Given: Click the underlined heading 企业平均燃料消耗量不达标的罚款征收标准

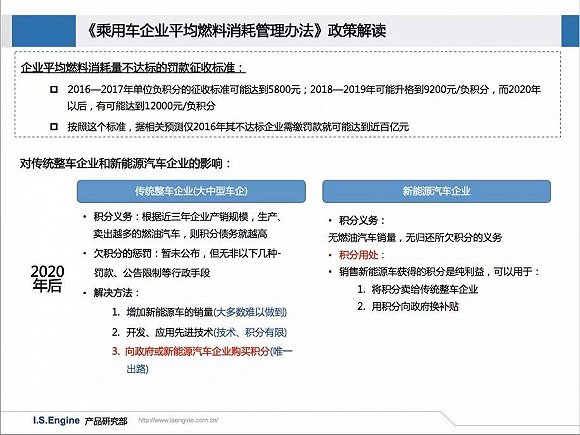Looking at the screenshot, I should pos(132,68).
